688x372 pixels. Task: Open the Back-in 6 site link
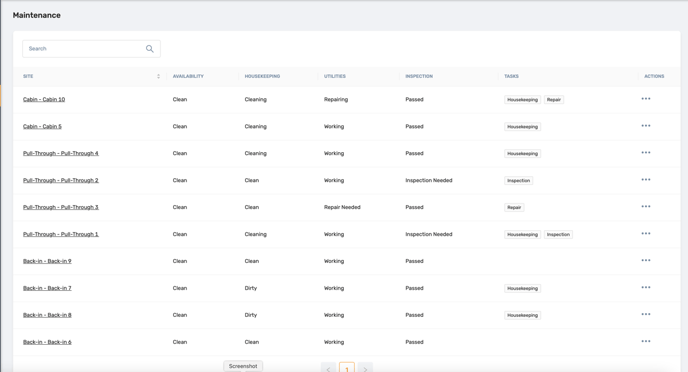pos(47,342)
